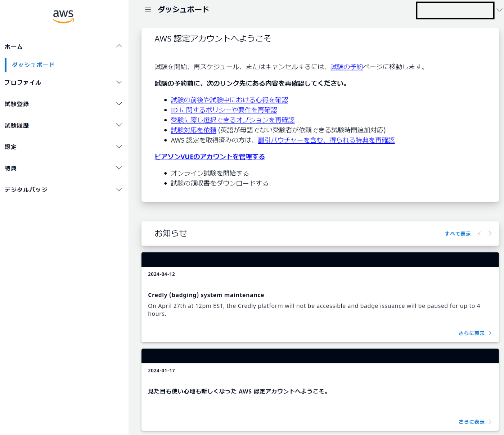Expand the 試験登録 section chevron
The image size is (504, 435).
click(x=119, y=104)
